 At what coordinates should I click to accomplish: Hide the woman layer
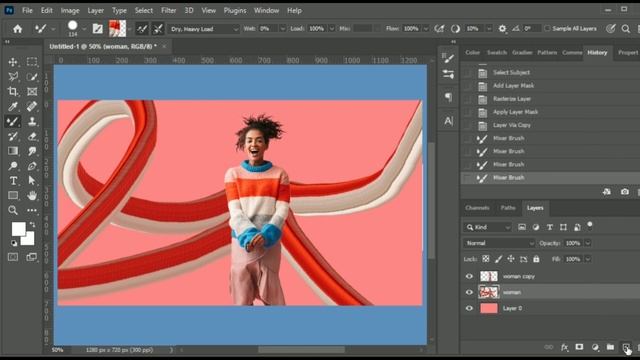(469, 292)
